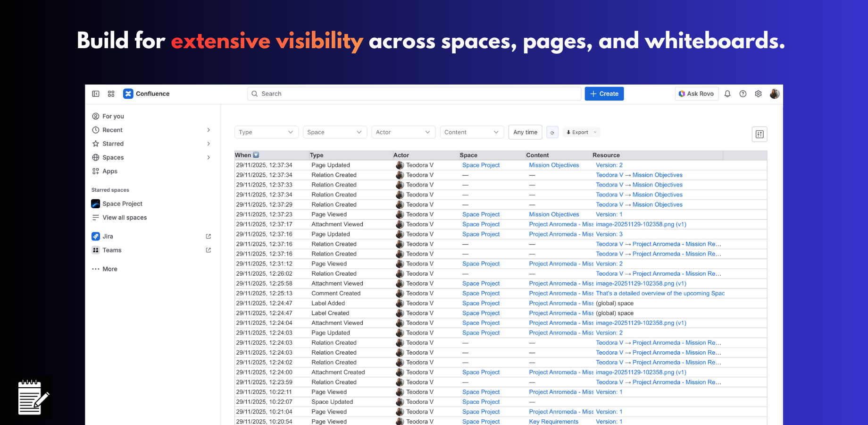Open the Type filter dropdown

coord(266,132)
